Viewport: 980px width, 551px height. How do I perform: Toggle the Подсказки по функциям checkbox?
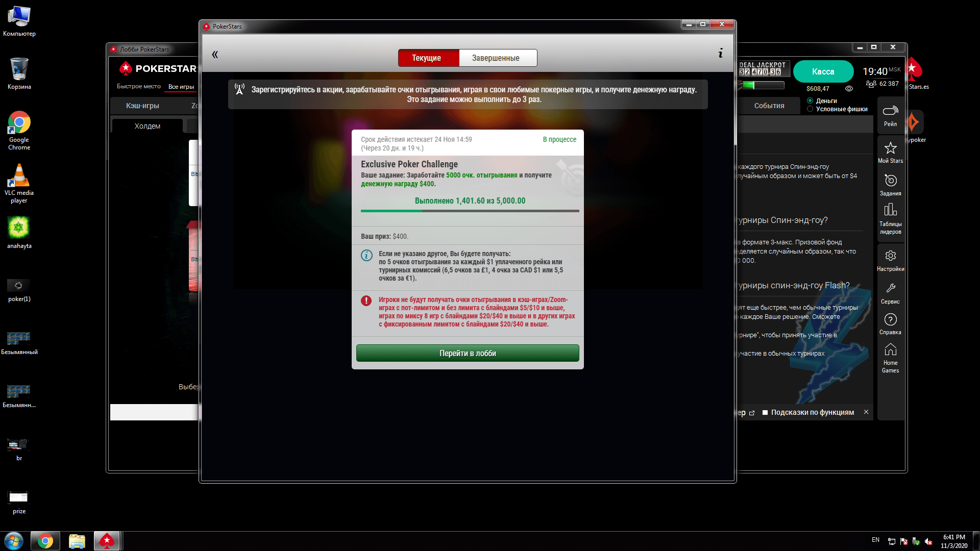click(x=765, y=412)
